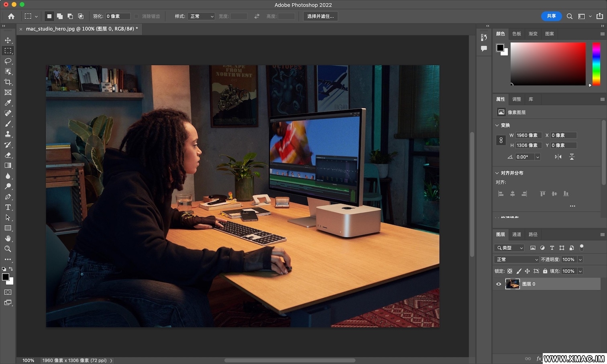Open the 样式 style dropdown

point(202,16)
